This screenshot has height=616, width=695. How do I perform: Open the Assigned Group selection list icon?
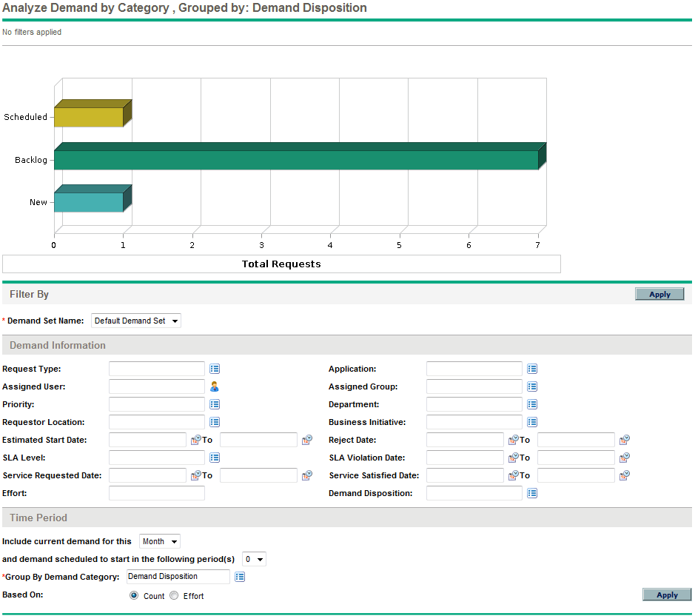(x=532, y=386)
